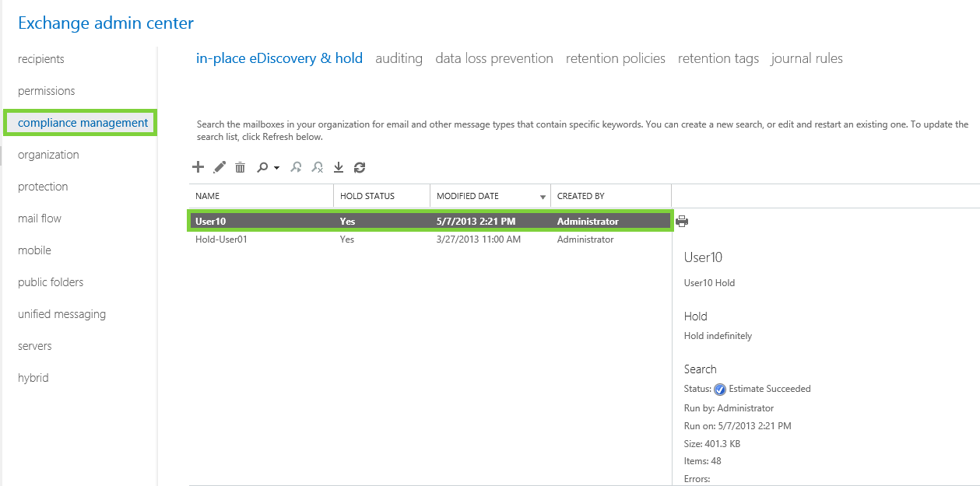Open recipients in left navigation
This screenshot has height=486, width=980.
click(x=41, y=59)
